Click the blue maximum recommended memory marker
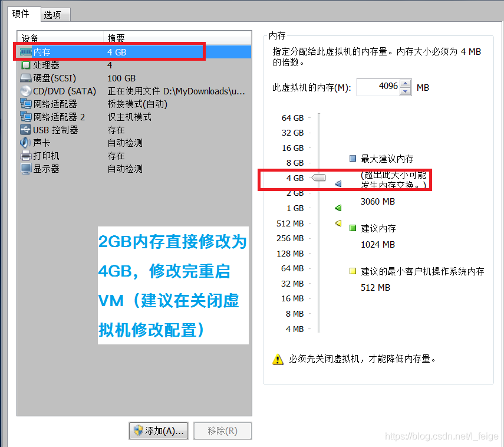The width and height of the screenshot is (504, 447). click(338, 183)
